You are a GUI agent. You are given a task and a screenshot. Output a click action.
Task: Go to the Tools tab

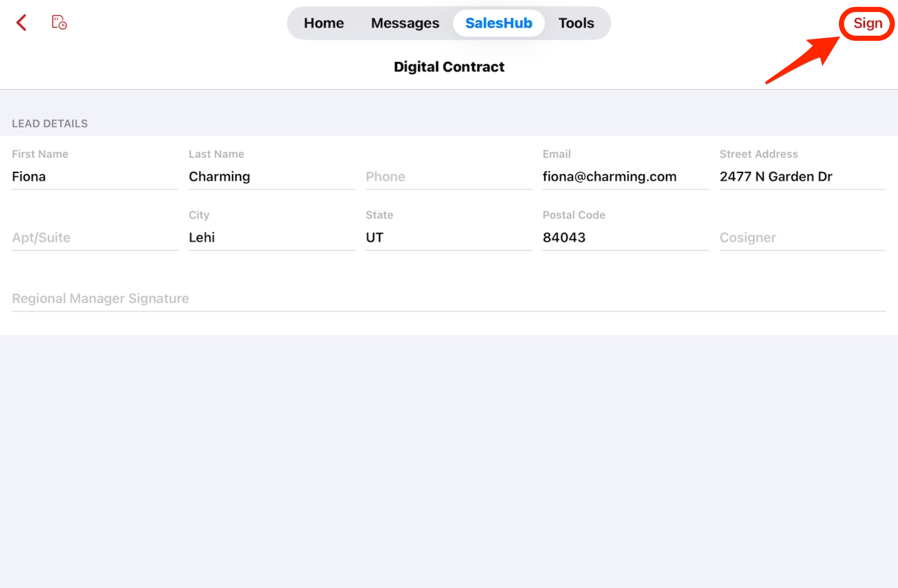pyautogui.click(x=576, y=23)
